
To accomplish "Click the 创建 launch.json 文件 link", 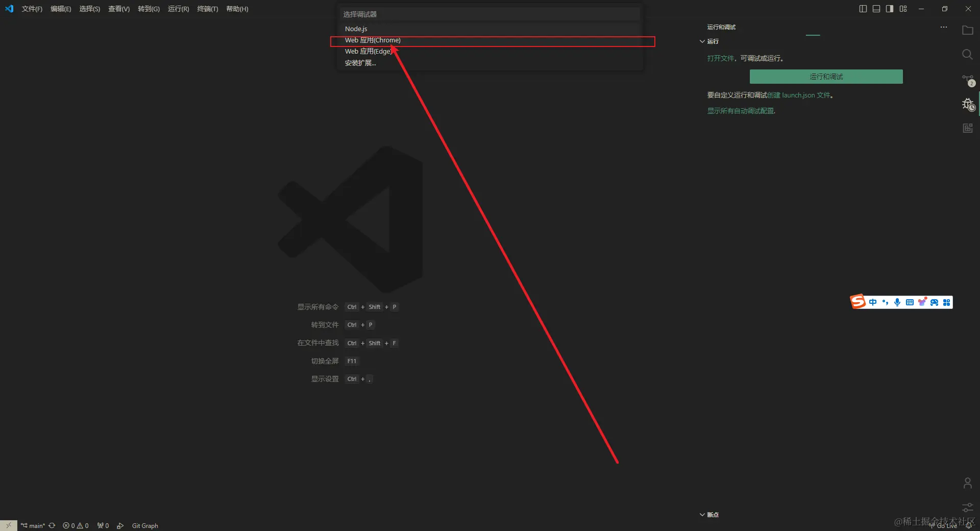I will tap(799, 95).
